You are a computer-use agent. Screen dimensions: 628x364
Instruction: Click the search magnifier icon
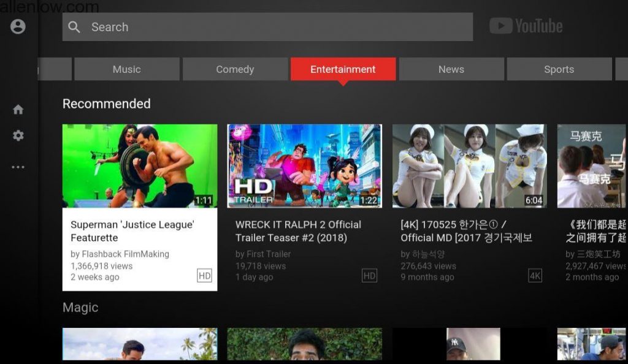tap(74, 27)
